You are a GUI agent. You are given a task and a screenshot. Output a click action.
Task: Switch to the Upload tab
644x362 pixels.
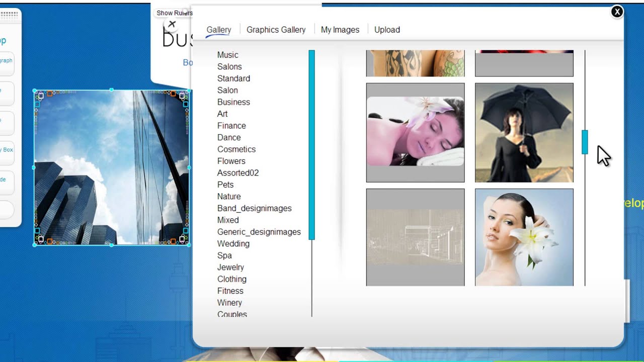[387, 30]
